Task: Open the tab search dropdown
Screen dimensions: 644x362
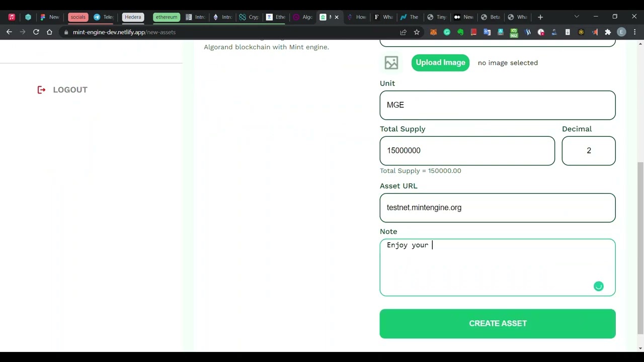Action: pos(577,17)
